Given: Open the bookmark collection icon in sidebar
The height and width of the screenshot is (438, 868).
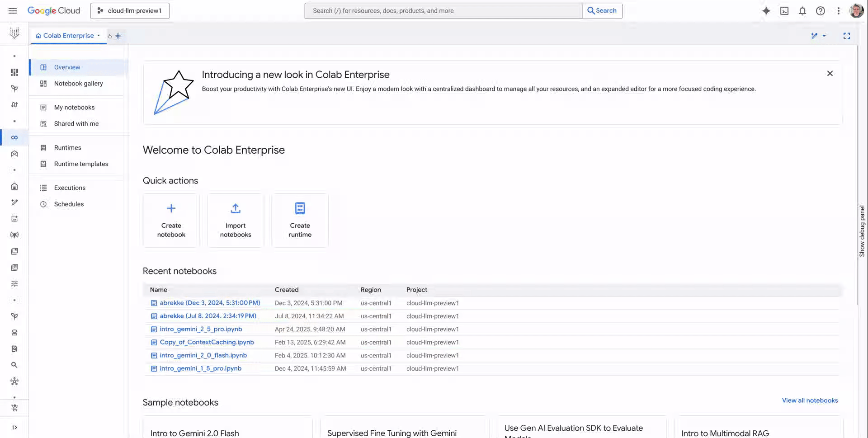Looking at the screenshot, I should point(14,251).
